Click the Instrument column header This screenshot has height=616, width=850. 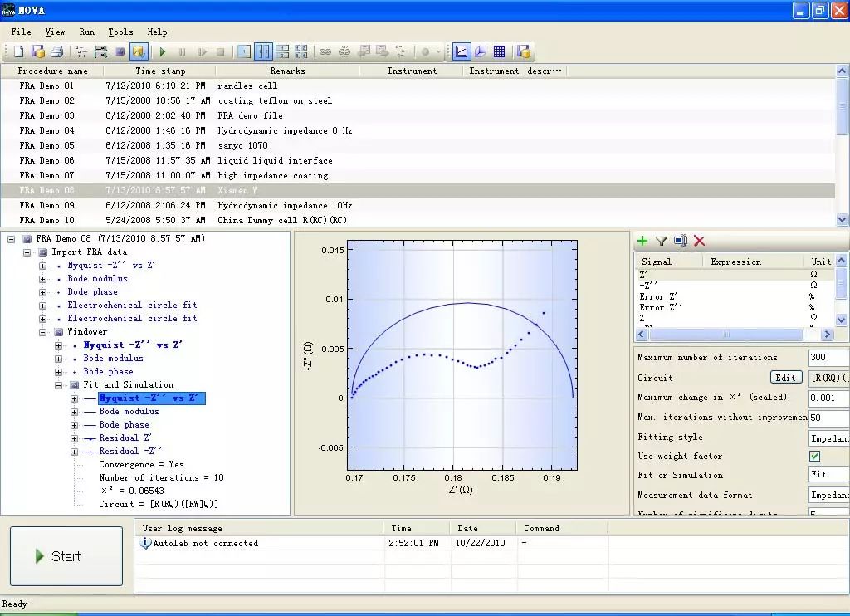[412, 71]
